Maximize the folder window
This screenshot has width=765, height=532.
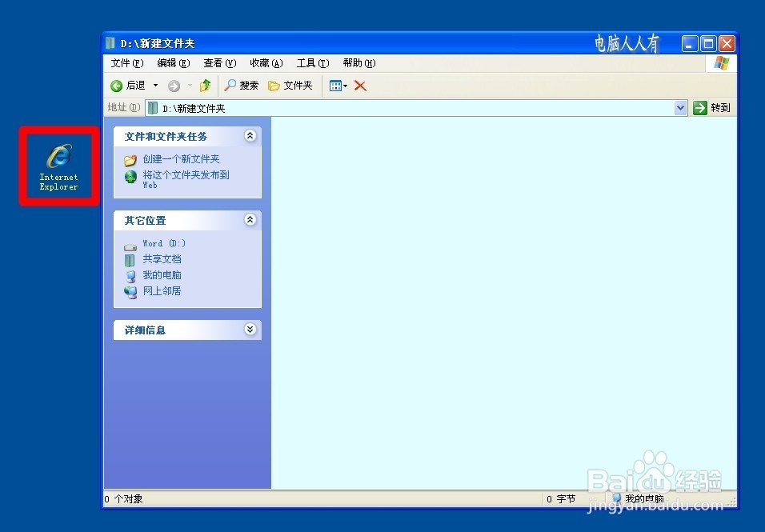tap(708, 44)
